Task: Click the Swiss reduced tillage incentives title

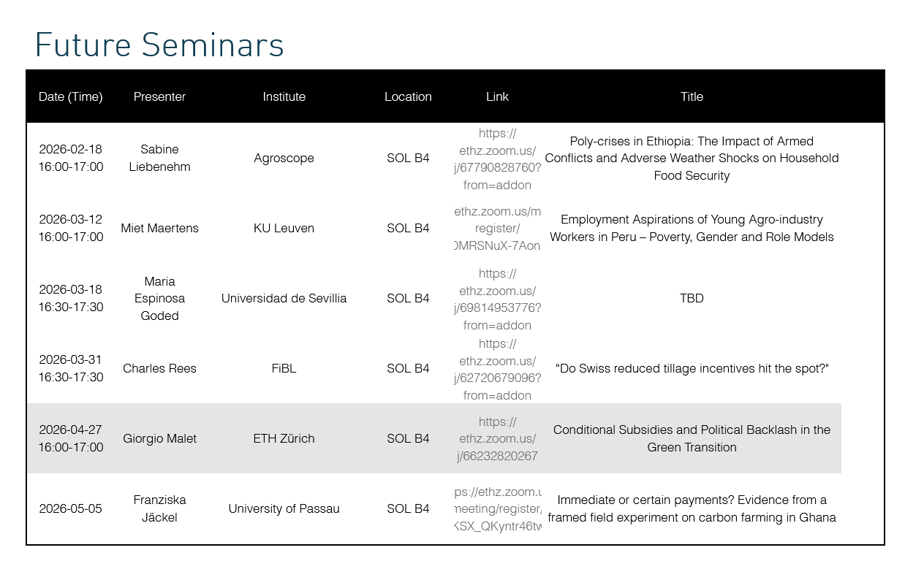Action: (692, 368)
